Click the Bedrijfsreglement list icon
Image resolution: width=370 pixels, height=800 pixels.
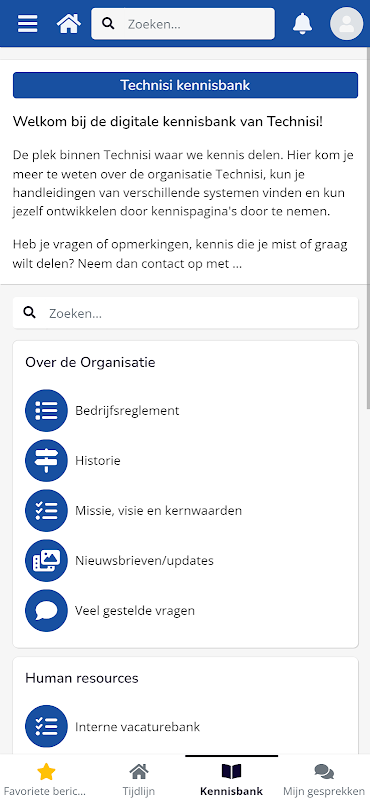point(46,411)
